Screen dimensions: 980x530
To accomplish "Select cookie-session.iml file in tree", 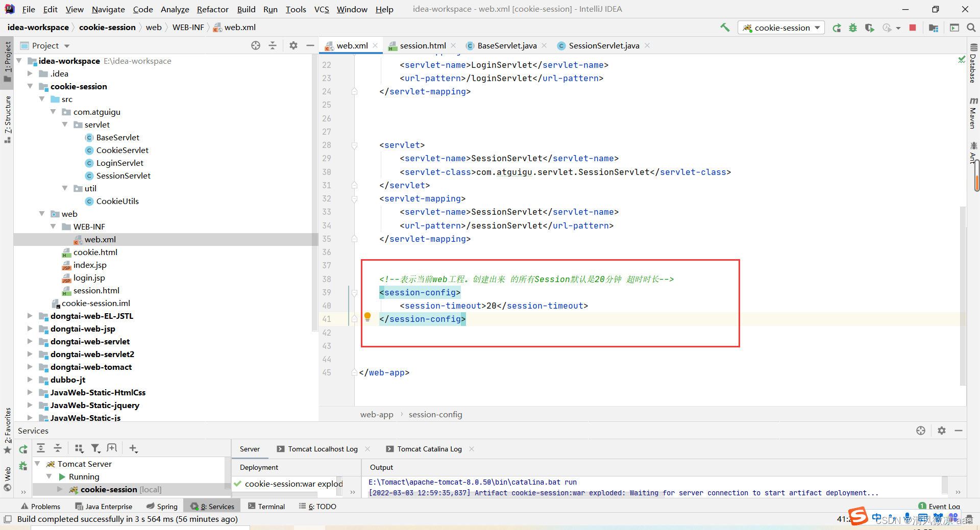I will click(x=95, y=303).
